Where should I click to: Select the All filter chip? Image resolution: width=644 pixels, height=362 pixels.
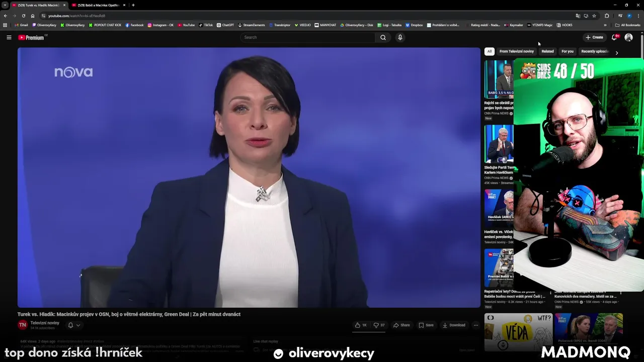point(489,51)
